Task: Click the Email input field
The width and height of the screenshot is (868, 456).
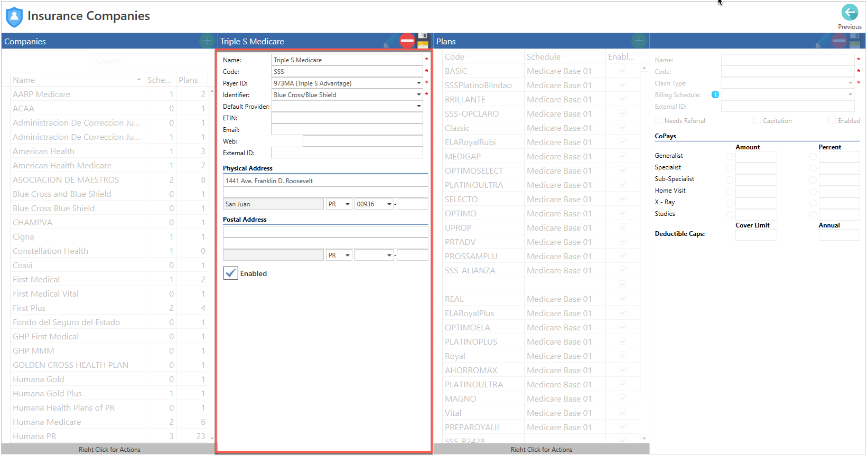Action: tap(347, 130)
